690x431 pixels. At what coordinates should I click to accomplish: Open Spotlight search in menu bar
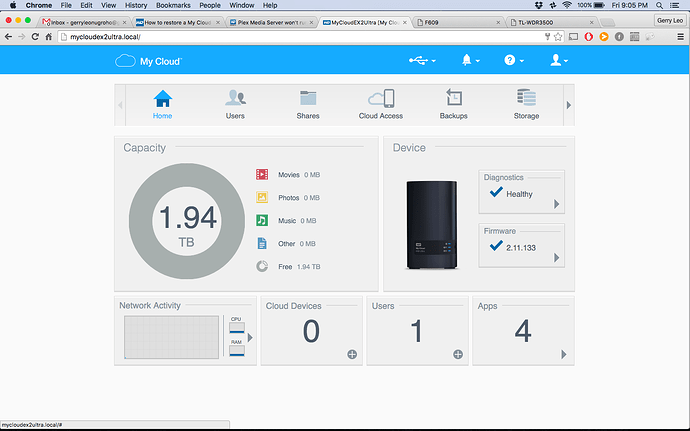coord(659,5)
